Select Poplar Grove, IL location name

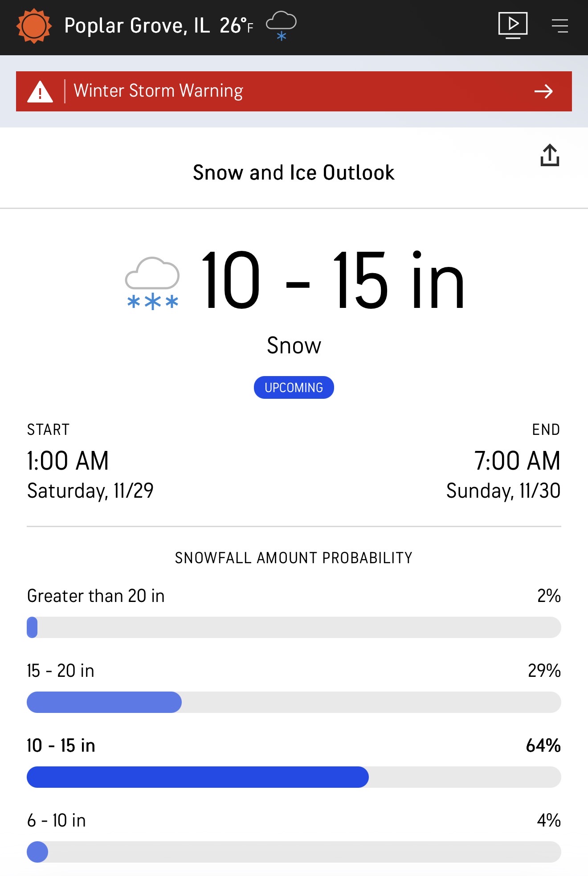137,26
